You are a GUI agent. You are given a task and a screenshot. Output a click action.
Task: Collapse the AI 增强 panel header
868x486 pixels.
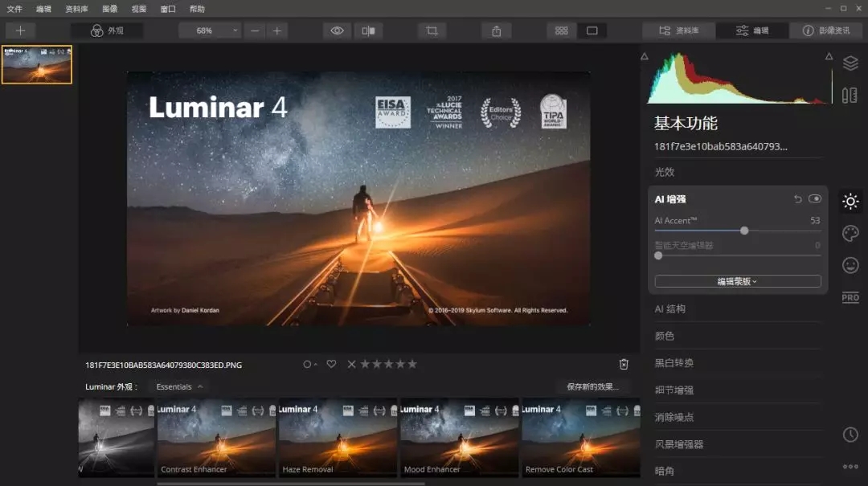pyautogui.click(x=670, y=199)
